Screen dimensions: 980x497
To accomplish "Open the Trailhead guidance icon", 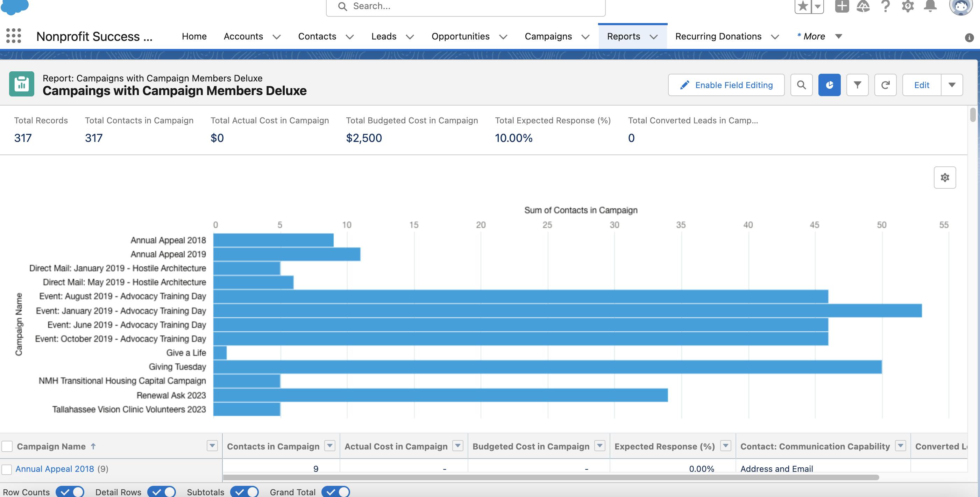I will 863,6.
